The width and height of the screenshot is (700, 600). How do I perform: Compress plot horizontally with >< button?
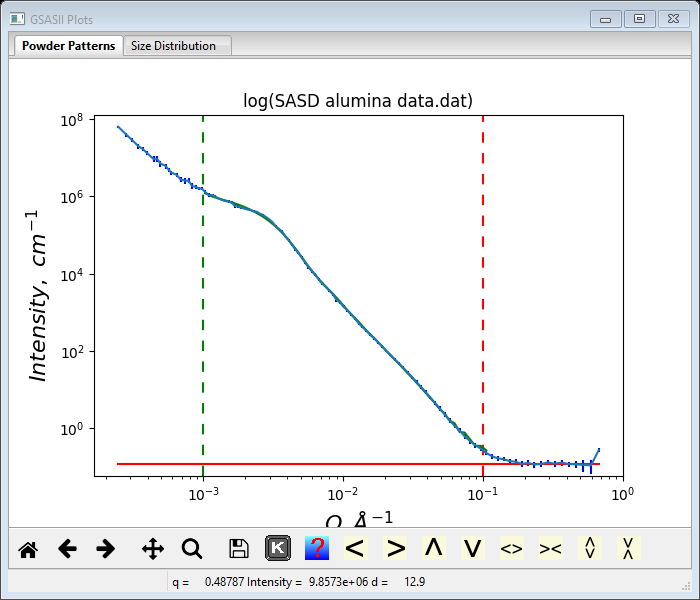[x=551, y=548]
